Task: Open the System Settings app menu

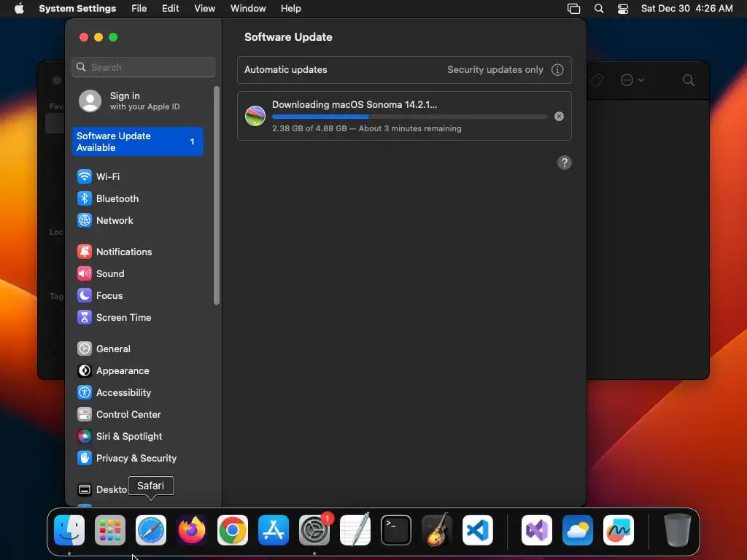Action: (x=77, y=9)
